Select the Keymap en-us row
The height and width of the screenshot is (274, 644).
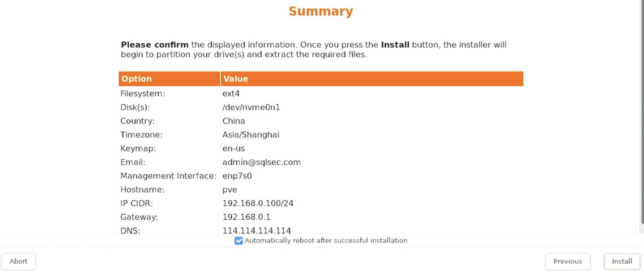point(321,148)
